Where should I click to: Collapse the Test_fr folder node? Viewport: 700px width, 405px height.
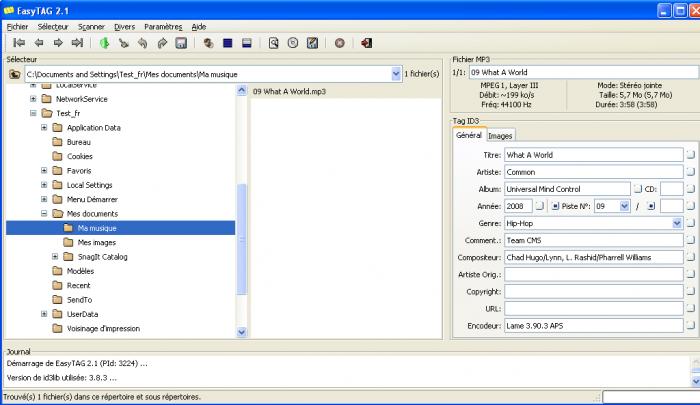click(x=33, y=113)
